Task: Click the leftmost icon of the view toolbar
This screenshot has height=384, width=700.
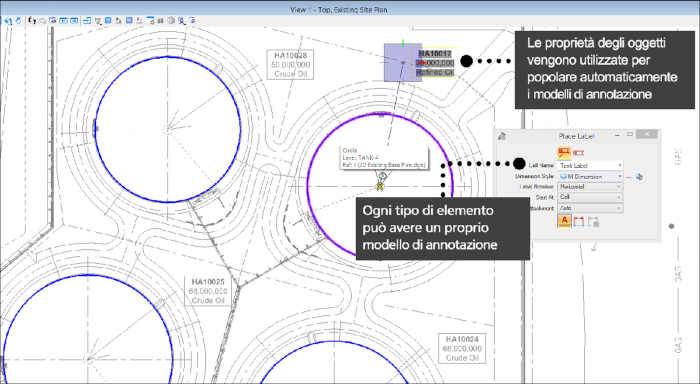Action: point(7,21)
